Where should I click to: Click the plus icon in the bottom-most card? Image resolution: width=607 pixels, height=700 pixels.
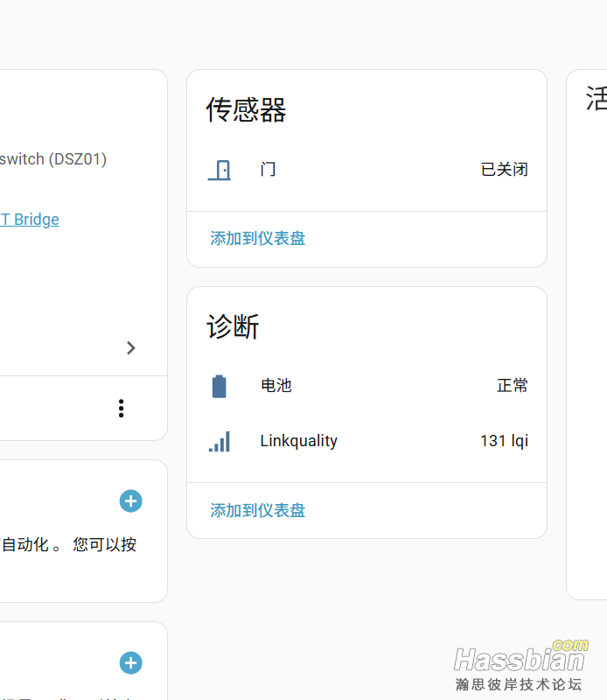130,663
